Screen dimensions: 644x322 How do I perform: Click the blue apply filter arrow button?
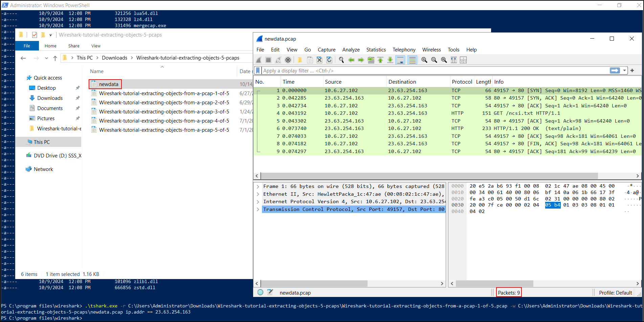click(x=615, y=70)
